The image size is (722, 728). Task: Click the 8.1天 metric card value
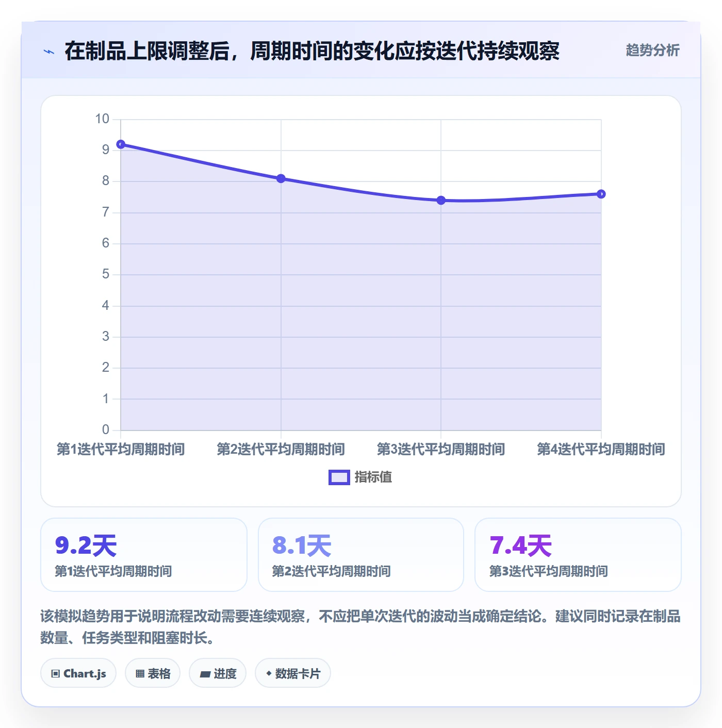tap(302, 545)
